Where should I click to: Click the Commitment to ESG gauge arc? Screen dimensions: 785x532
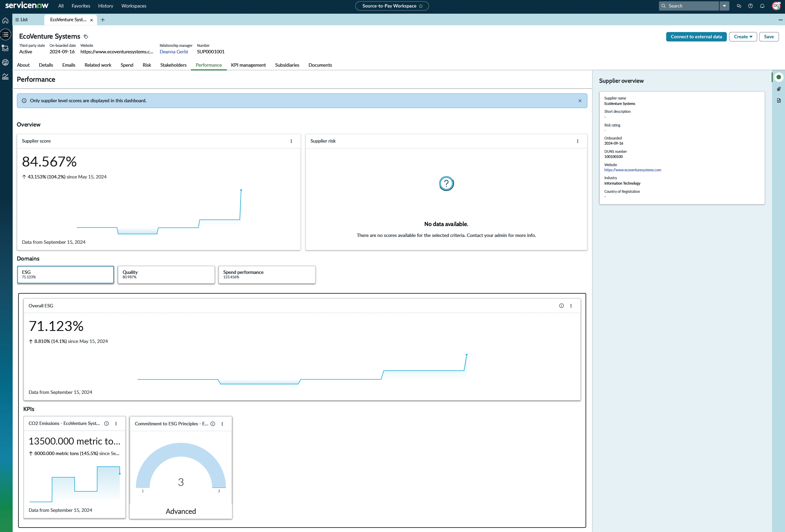181,450
